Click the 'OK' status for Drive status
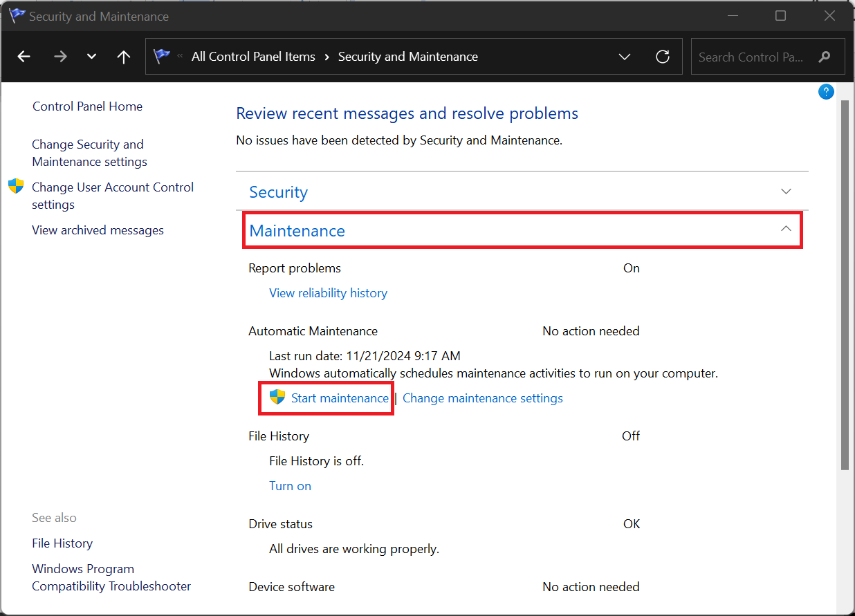 coord(632,524)
